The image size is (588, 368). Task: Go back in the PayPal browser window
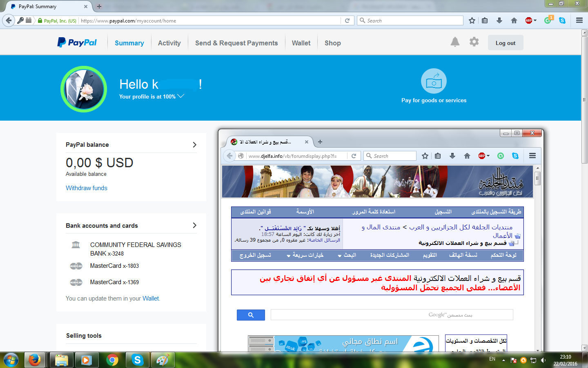[x=8, y=20]
